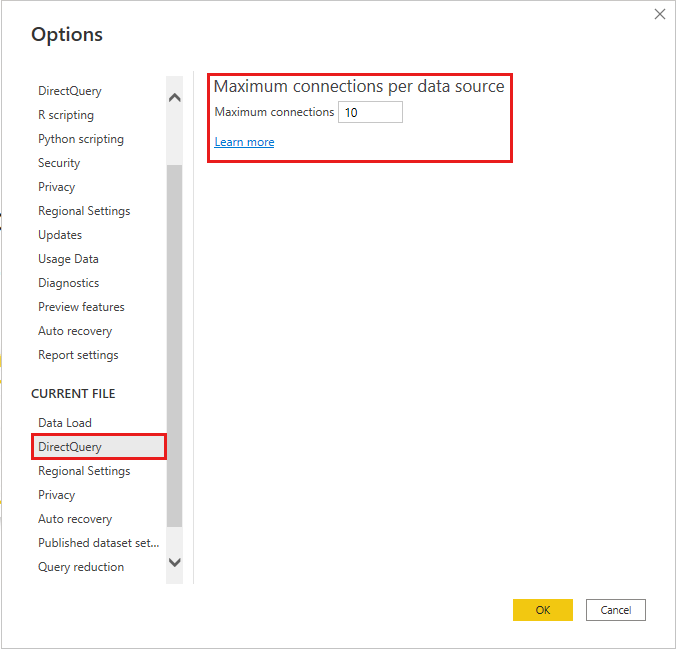This screenshot has width=676, height=649.
Task: Select the Updates category
Action: [60, 235]
